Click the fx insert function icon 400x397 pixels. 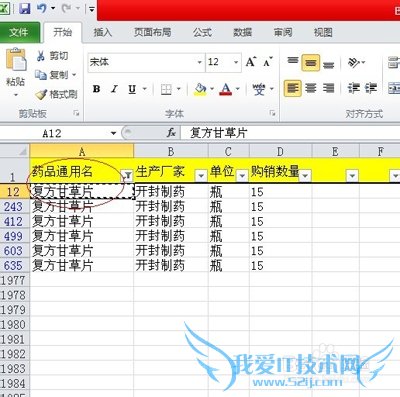click(x=171, y=133)
